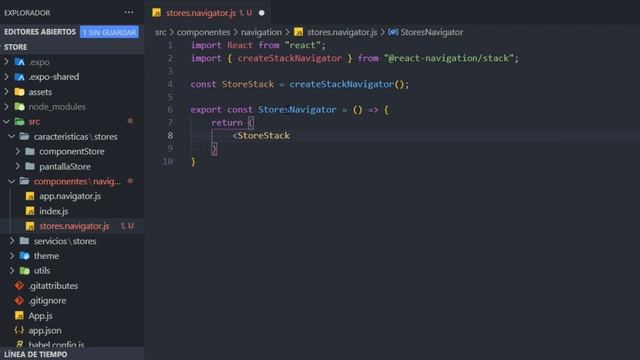Collapse the STORE project header
This screenshot has width=640, height=360.
pyautogui.click(x=16, y=47)
